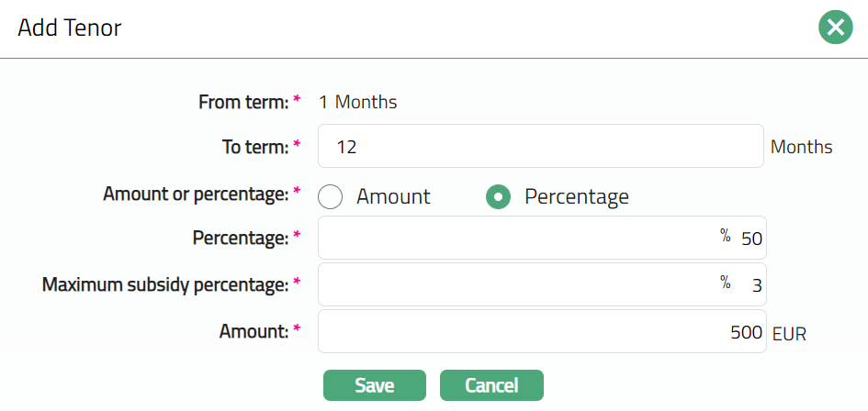Save the new tenor
This screenshot has height=411, width=868.
pos(374,385)
